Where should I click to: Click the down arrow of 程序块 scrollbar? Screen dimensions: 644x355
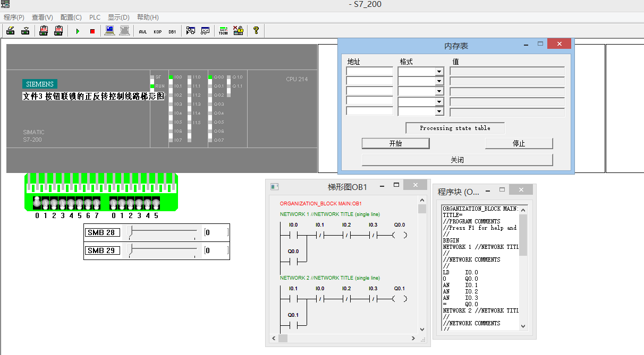[523, 327]
